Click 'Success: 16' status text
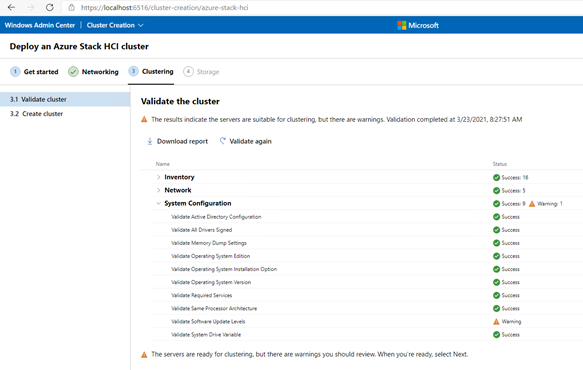Screen dimensions: 583x370 515,177
